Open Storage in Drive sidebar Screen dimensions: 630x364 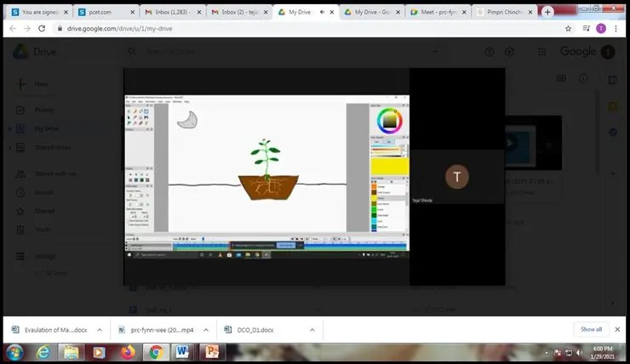click(45, 257)
